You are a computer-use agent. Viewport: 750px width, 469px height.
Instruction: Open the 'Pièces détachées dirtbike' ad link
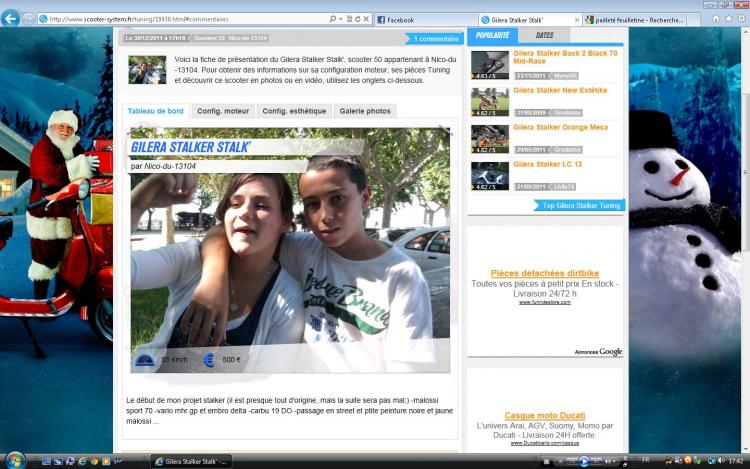click(545, 273)
